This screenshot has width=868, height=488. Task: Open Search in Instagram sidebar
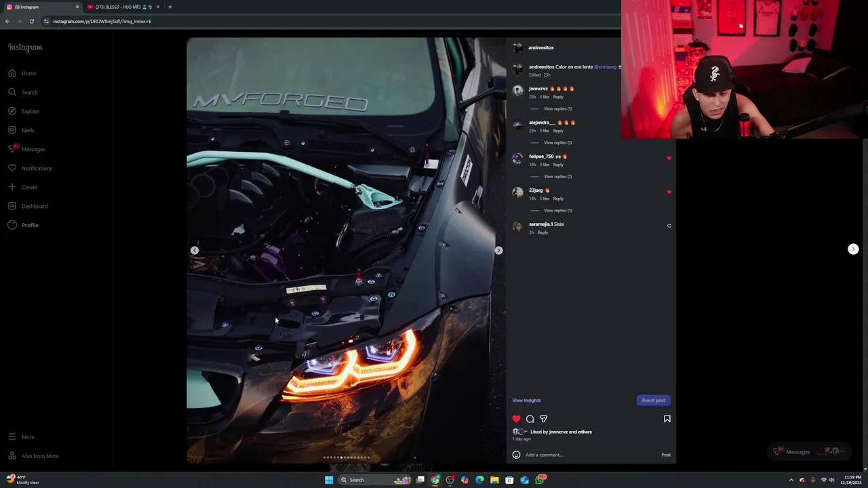(23, 92)
